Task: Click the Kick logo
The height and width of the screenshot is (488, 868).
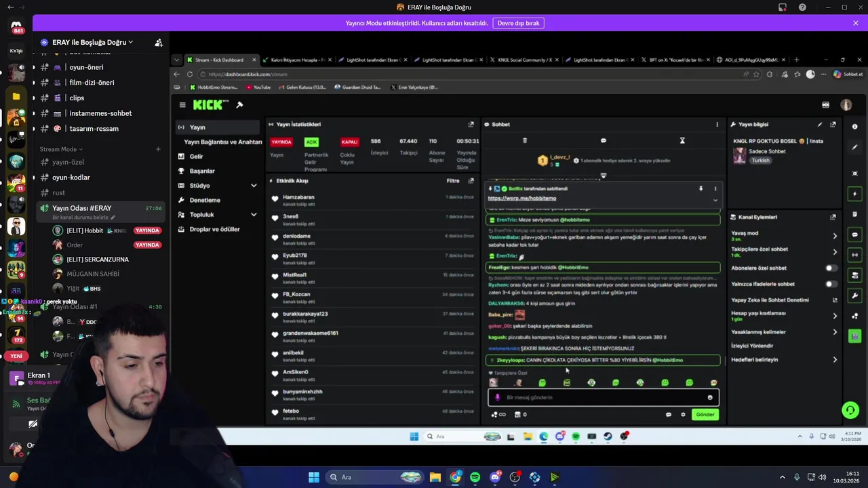Action: point(211,105)
